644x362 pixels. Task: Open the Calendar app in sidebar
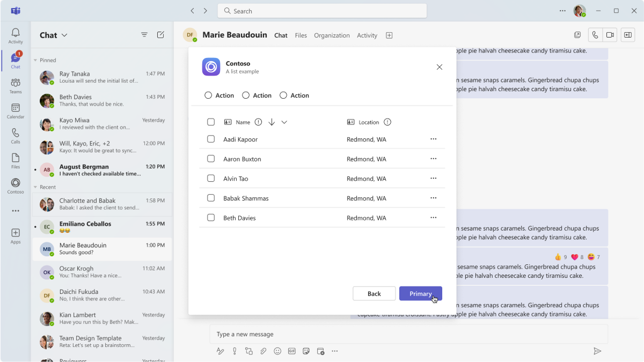(16, 111)
